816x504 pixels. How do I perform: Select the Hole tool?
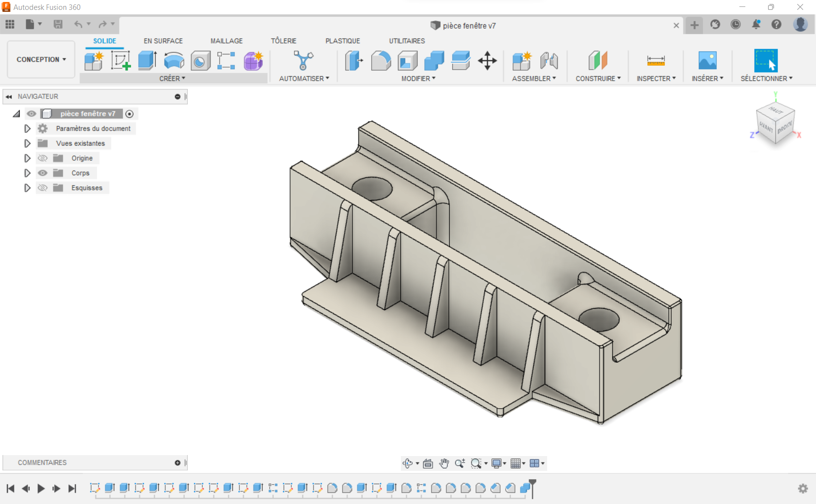200,60
